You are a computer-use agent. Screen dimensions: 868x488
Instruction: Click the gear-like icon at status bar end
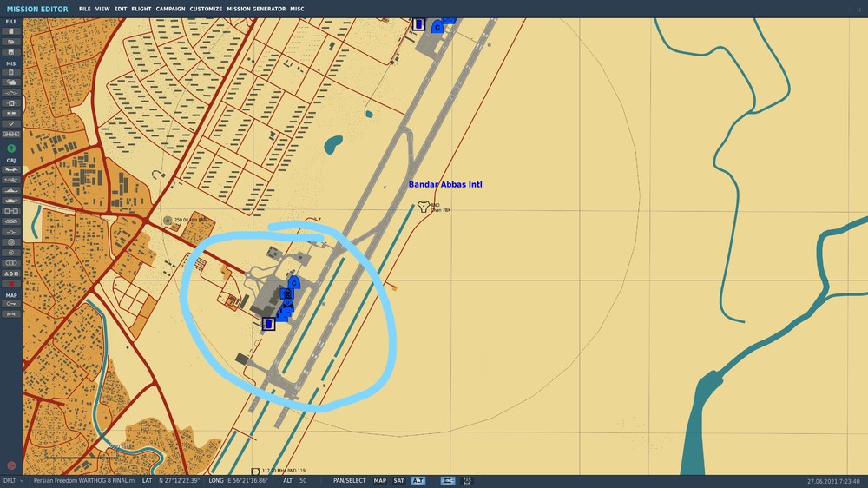(x=467, y=481)
